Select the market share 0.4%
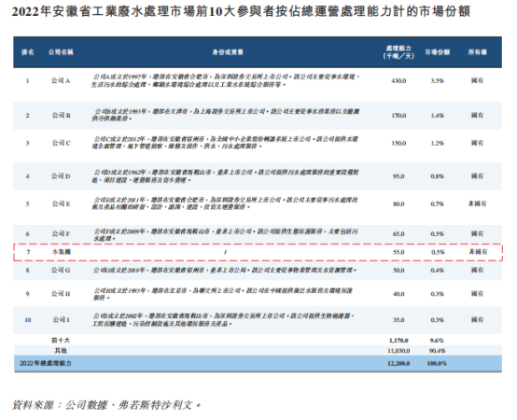 tap(437, 270)
